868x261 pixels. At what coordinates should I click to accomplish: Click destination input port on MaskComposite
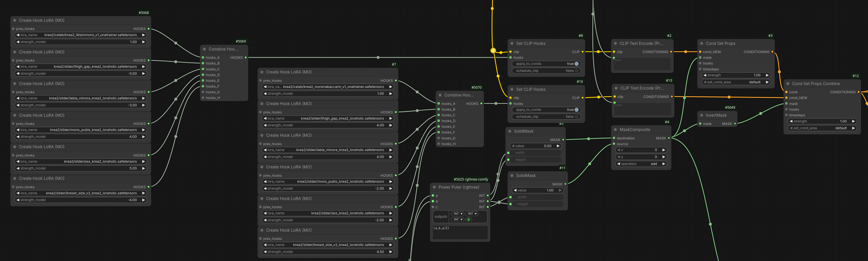point(614,138)
